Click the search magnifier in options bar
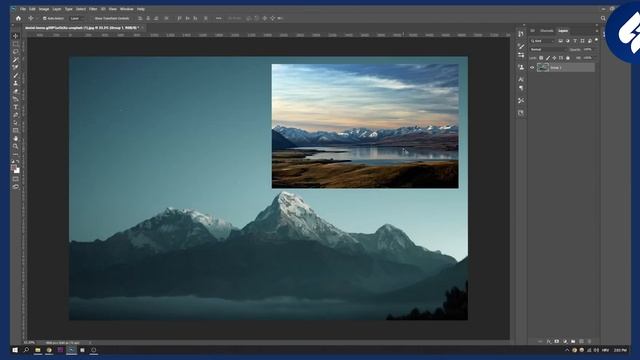Screen dimensions: 640x360 pos(603,18)
